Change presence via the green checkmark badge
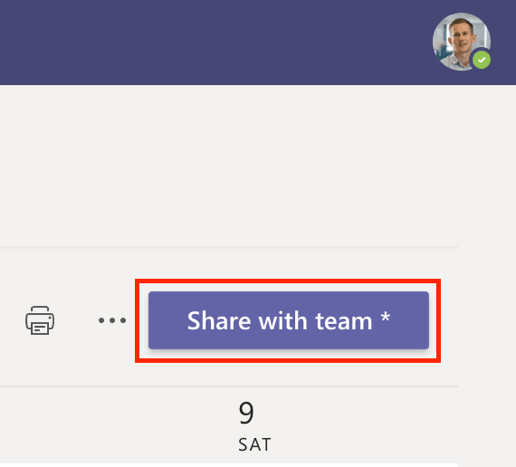The image size is (516, 467). 482,60
